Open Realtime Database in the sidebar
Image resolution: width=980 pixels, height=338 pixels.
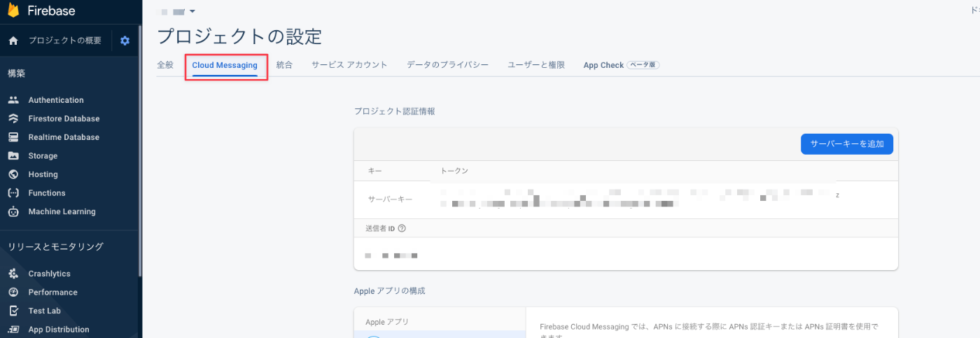tap(64, 137)
